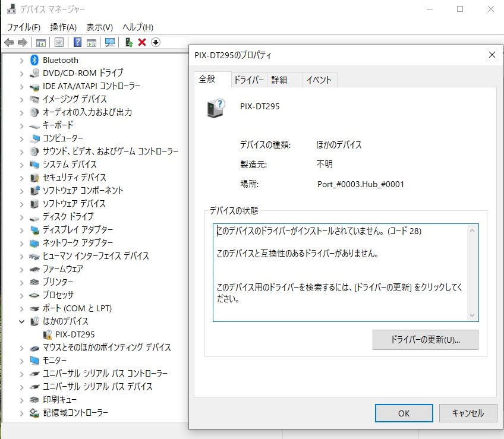Click the ドライバーの更新(U)... button
This screenshot has height=439, width=504.
[426, 340]
